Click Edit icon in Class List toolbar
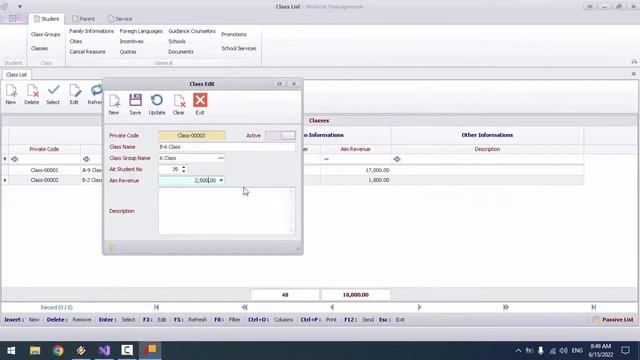This screenshot has height=360, width=640. [x=74, y=94]
